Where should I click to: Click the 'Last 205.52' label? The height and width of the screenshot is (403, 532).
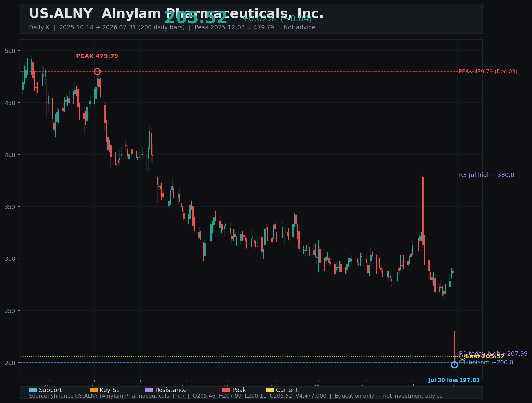[485, 357]
